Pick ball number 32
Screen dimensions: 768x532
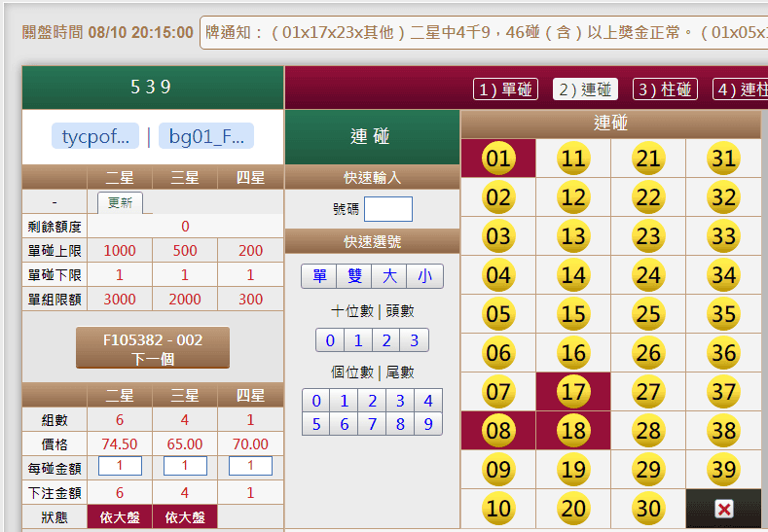pos(724,197)
